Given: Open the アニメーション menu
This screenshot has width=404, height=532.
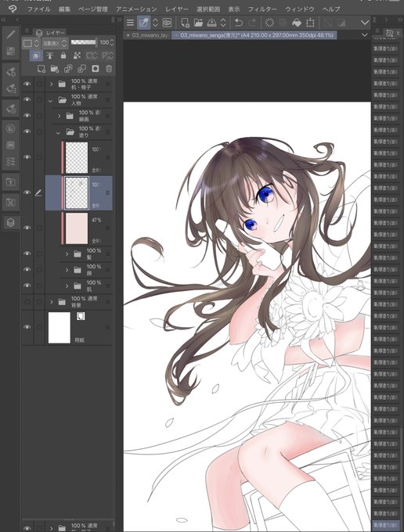Looking at the screenshot, I should point(136,9).
